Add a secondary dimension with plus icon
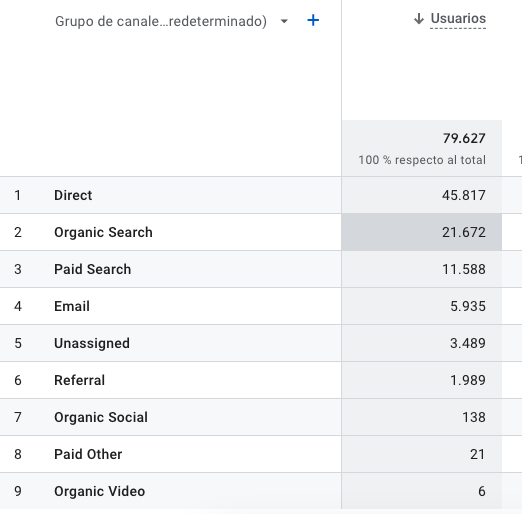Screen dimensions: 522x514 313,21
